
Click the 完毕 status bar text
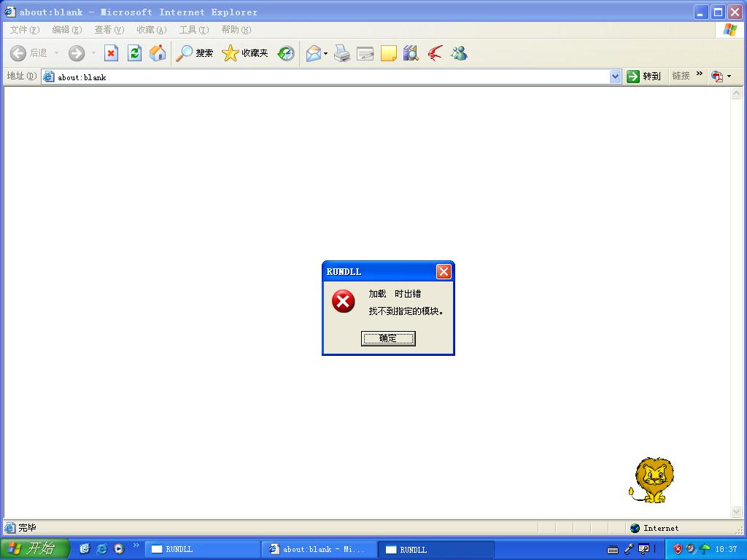pyautogui.click(x=27, y=528)
